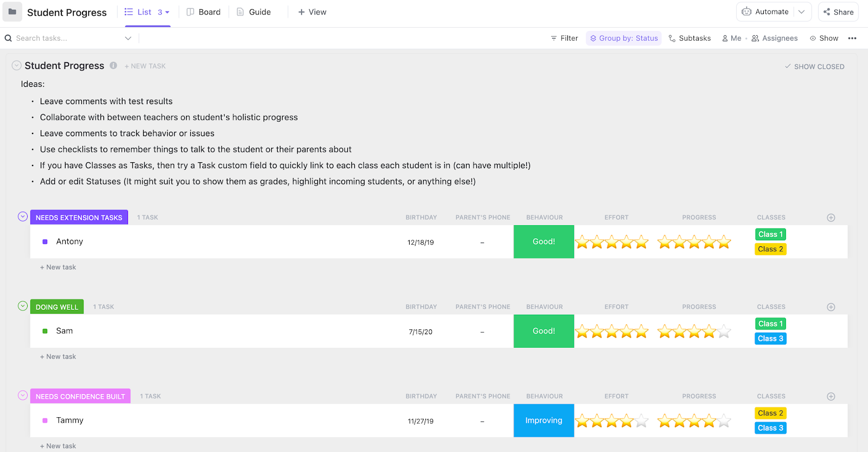The width and height of the screenshot is (868, 452).
Task: Click Antony's birthday 12/18/19
Action: click(x=421, y=243)
